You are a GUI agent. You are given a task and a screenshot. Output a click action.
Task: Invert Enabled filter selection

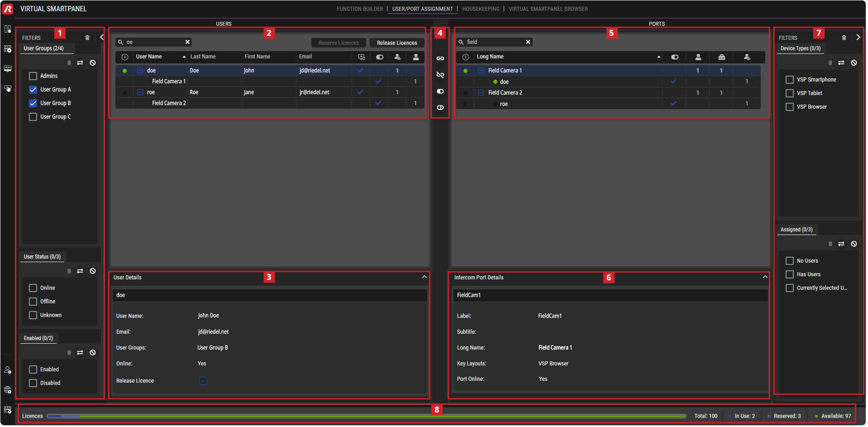pos(80,353)
